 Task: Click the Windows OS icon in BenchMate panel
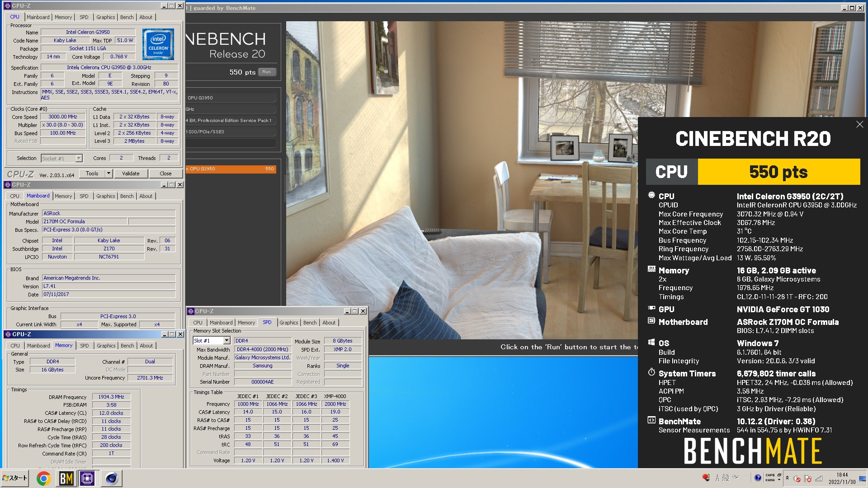651,343
